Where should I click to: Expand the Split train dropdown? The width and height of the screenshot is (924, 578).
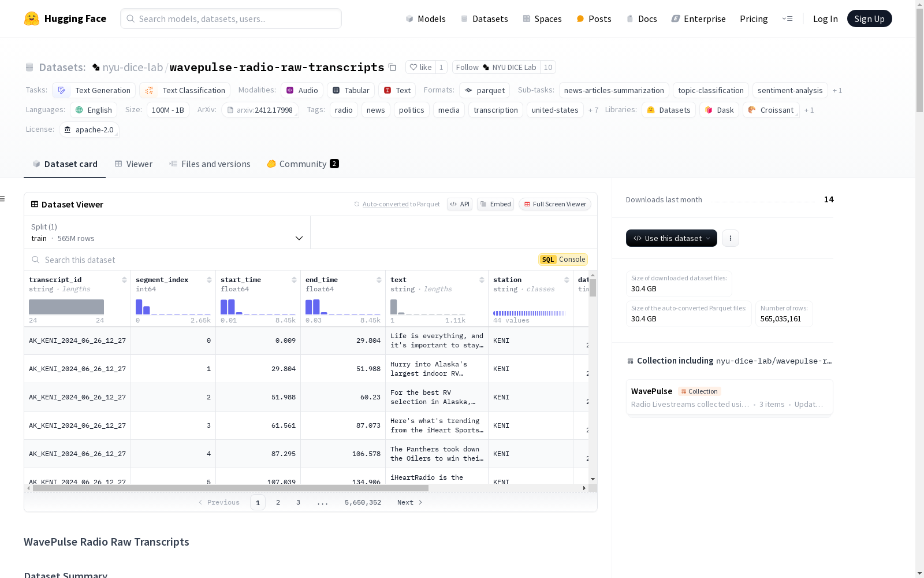tap(167, 232)
